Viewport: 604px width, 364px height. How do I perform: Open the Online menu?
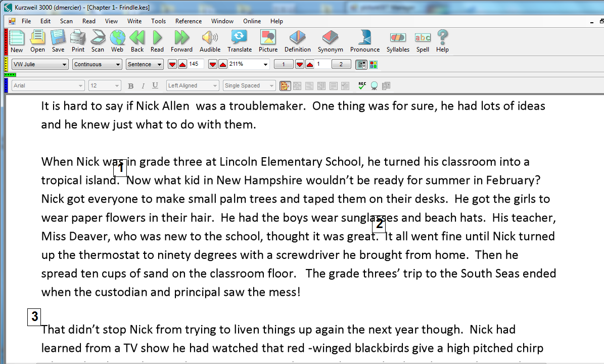coord(252,21)
